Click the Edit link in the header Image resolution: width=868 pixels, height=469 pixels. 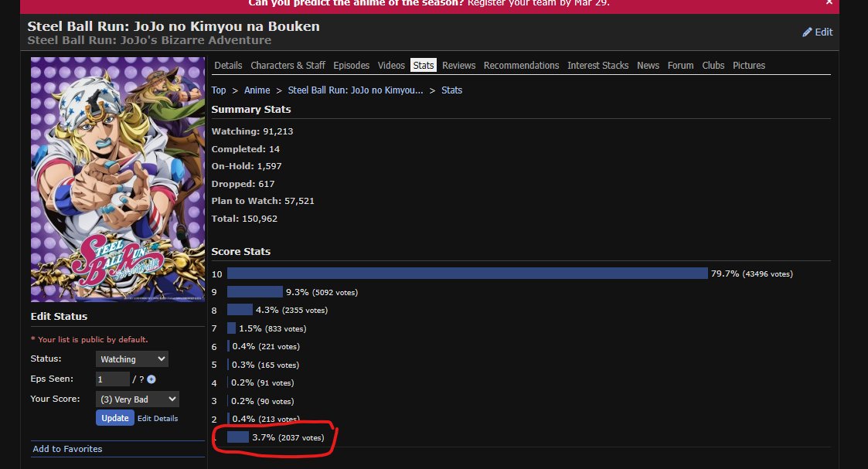(823, 32)
